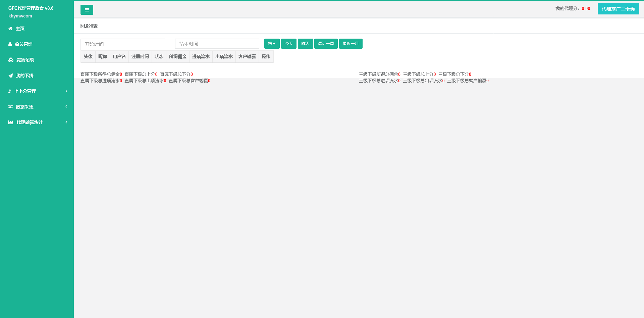Filter the list by 今天
The height and width of the screenshot is (318, 644).
pyautogui.click(x=288, y=44)
